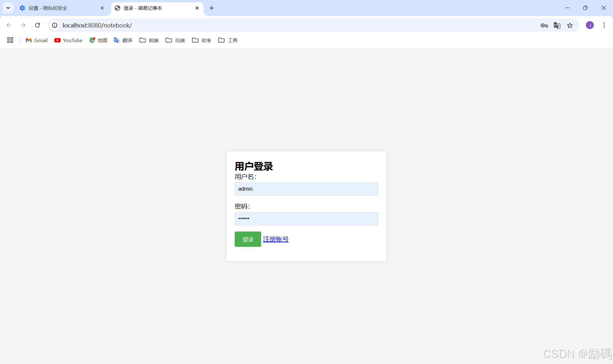Open the tab search dropdown arrow

(x=8, y=8)
